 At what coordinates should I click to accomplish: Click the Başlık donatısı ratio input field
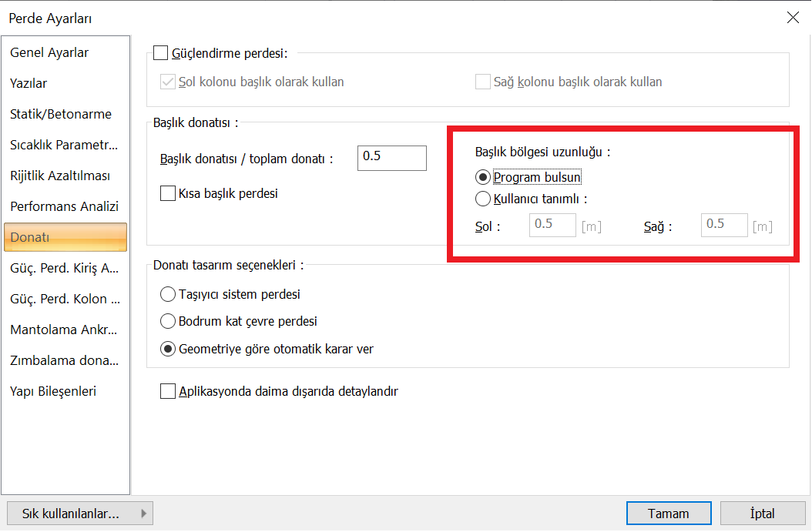coord(391,157)
